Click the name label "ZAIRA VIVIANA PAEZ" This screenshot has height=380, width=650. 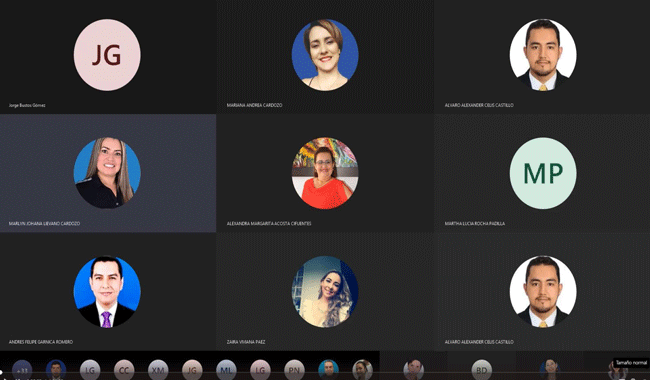pyautogui.click(x=246, y=342)
